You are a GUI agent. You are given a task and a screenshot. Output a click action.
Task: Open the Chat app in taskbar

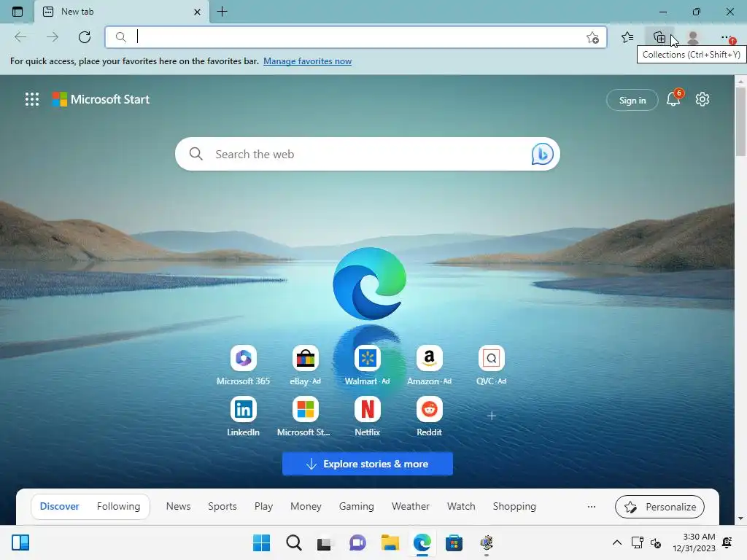[x=357, y=542]
